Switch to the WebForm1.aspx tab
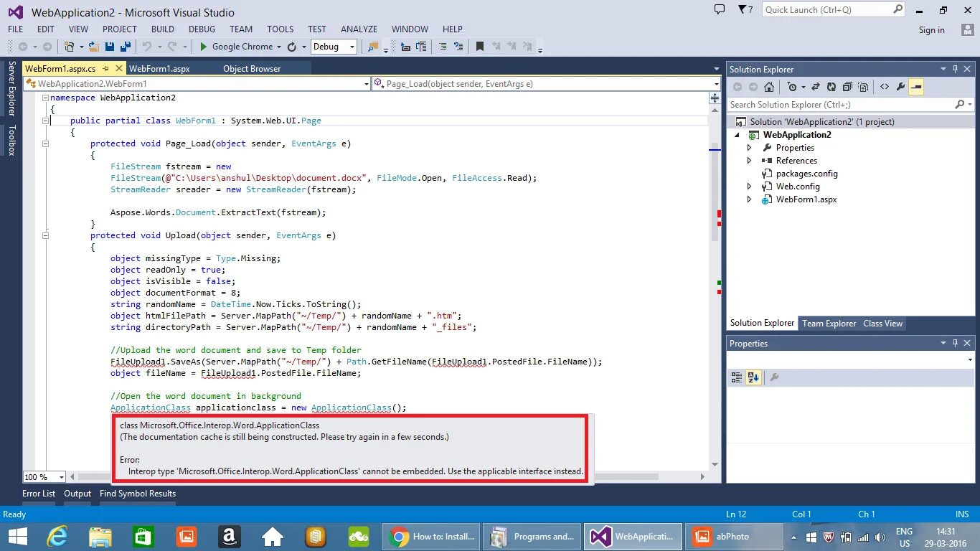This screenshot has height=551, width=980. pyautogui.click(x=159, y=69)
